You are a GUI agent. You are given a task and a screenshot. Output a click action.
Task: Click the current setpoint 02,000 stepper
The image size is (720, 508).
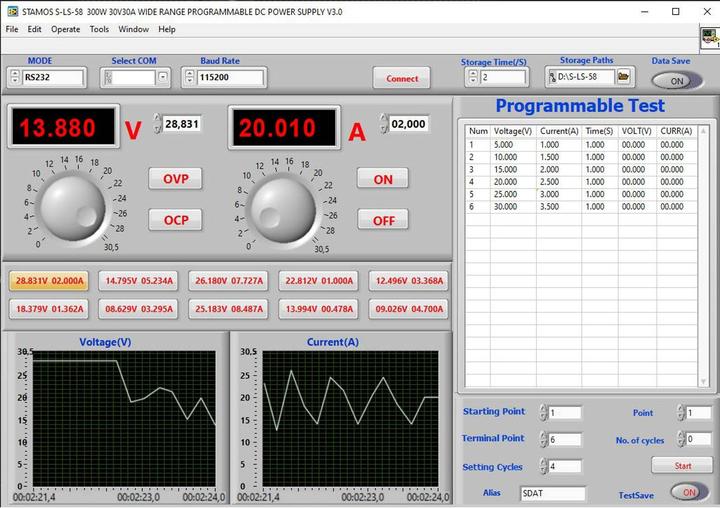[x=383, y=124]
